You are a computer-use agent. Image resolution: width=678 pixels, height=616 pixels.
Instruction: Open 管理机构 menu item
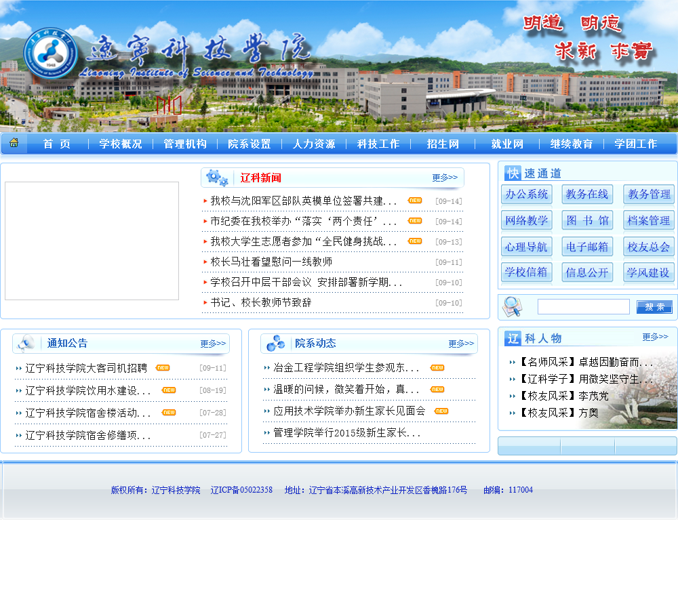(185, 144)
